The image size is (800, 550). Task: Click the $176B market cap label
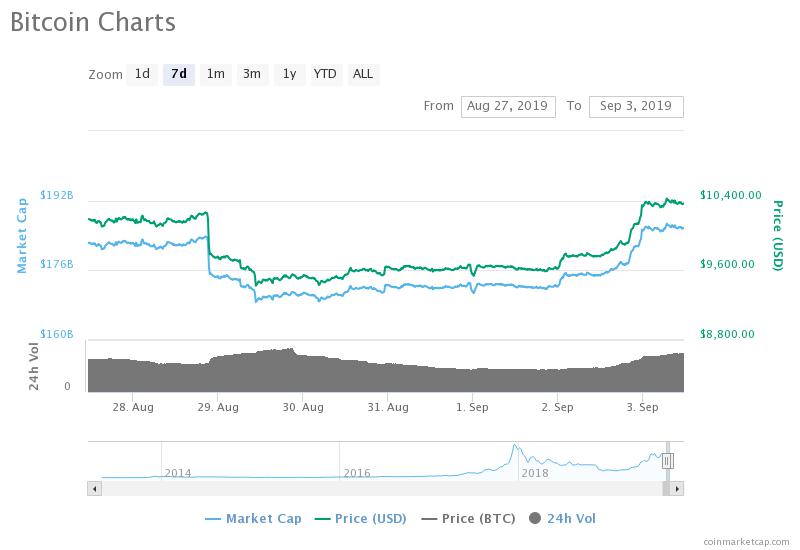[x=57, y=264]
